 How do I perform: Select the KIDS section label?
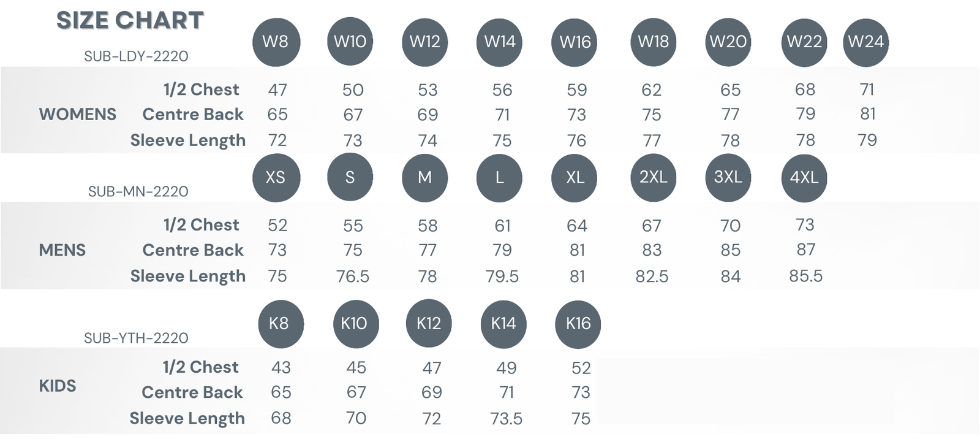58,386
